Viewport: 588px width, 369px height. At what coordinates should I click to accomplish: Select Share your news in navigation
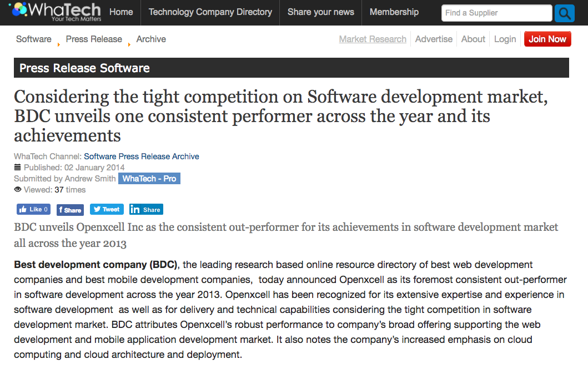(320, 12)
